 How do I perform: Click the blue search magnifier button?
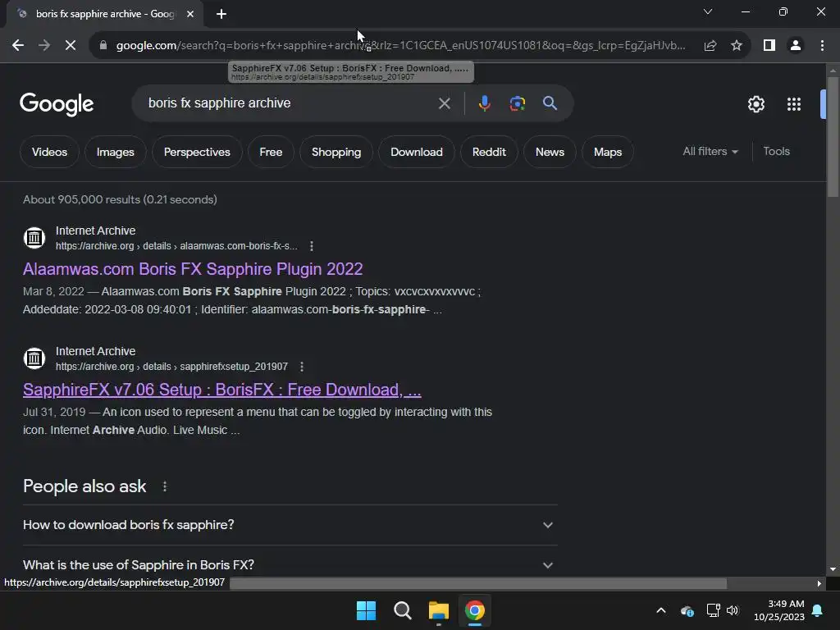pyautogui.click(x=550, y=103)
